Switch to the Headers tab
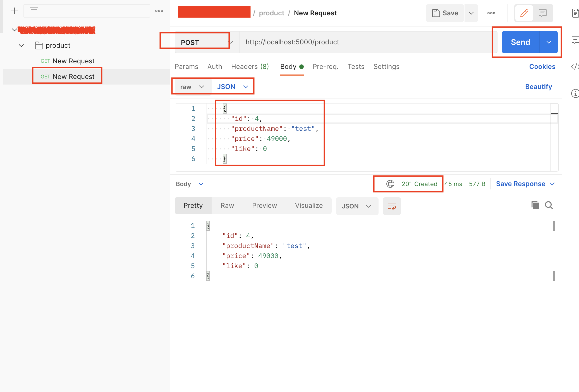Image resolution: width=579 pixels, height=392 pixels. (250, 67)
